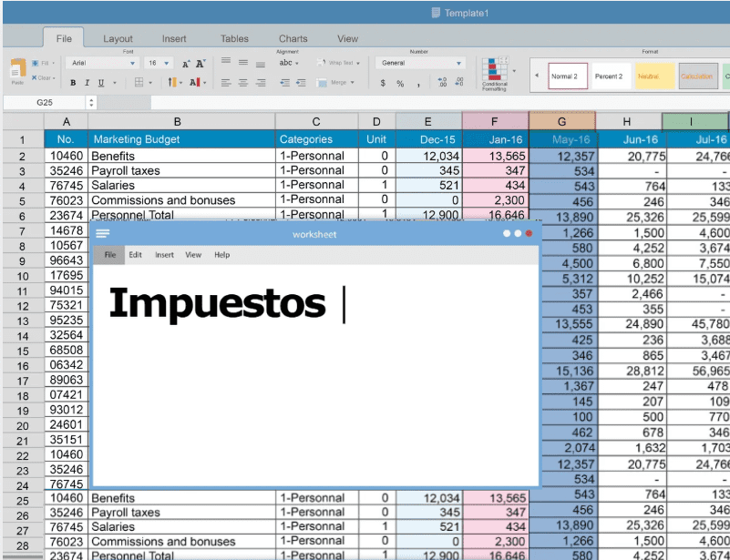Open the font size 16 dropdown
This screenshot has width=730, height=560.
pos(159,63)
